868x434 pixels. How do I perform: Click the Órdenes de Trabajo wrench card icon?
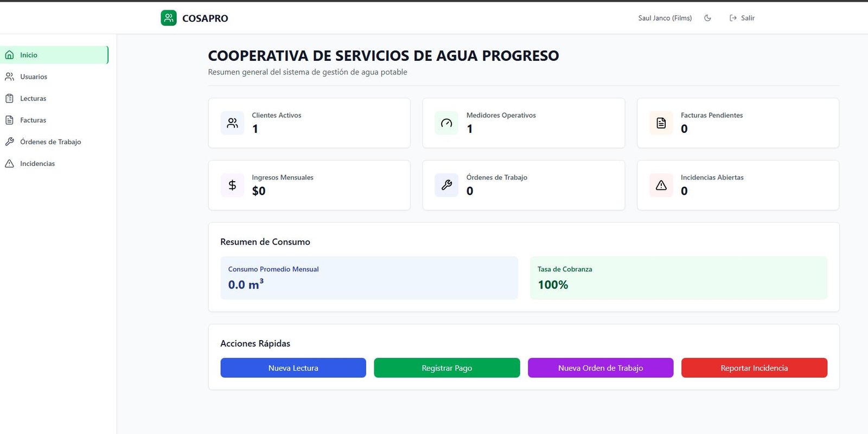click(x=446, y=185)
